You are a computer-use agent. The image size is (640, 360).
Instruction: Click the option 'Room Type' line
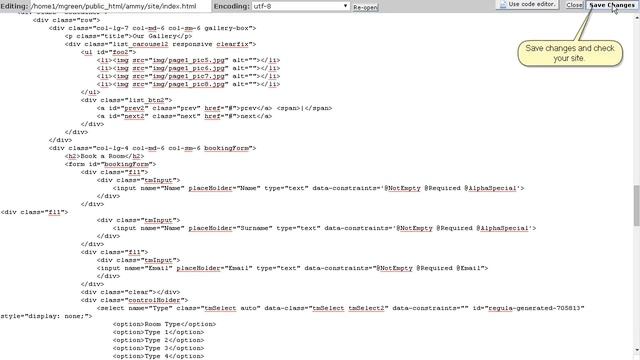tap(164, 324)
